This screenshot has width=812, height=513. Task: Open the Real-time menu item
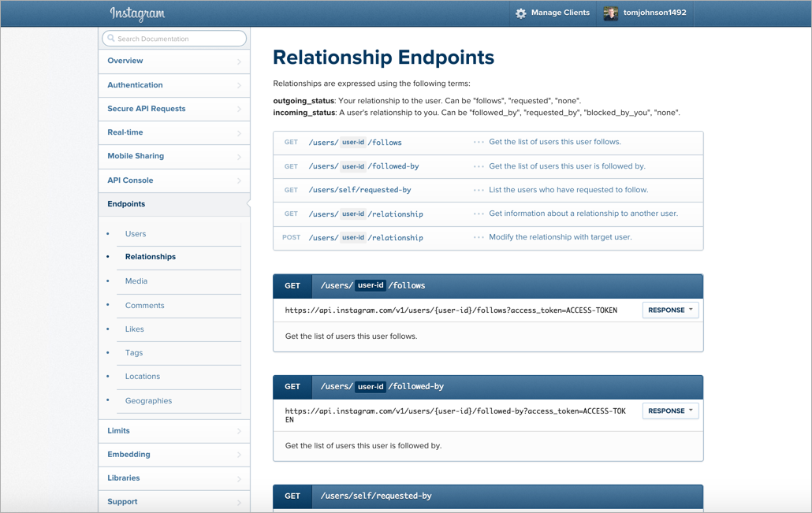125,132
